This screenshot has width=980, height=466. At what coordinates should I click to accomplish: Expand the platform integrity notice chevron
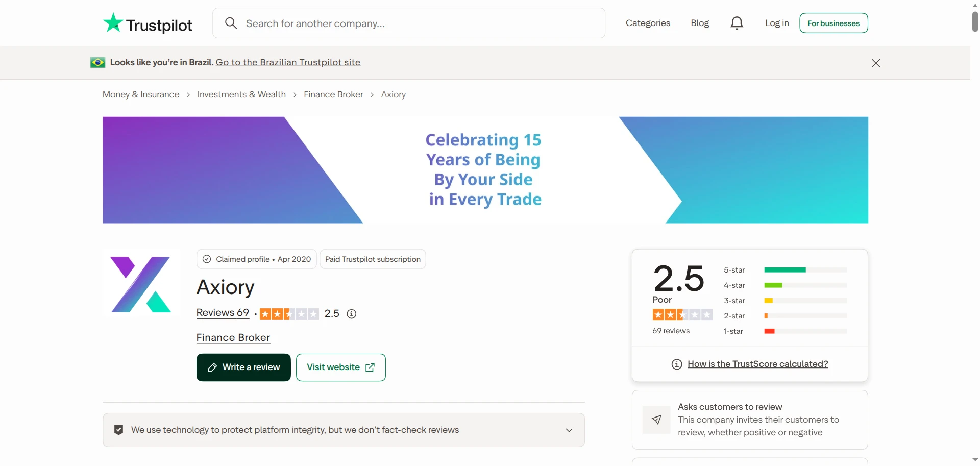[x=569, y=430]
